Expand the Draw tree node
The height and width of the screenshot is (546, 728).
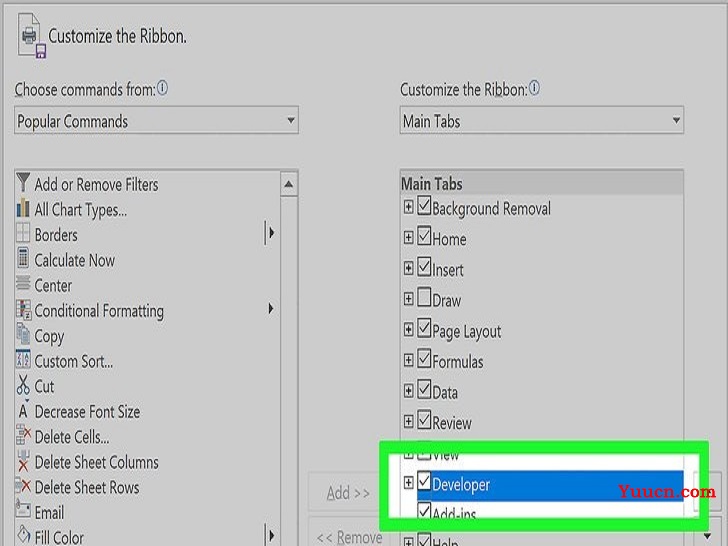pos(408,299)
